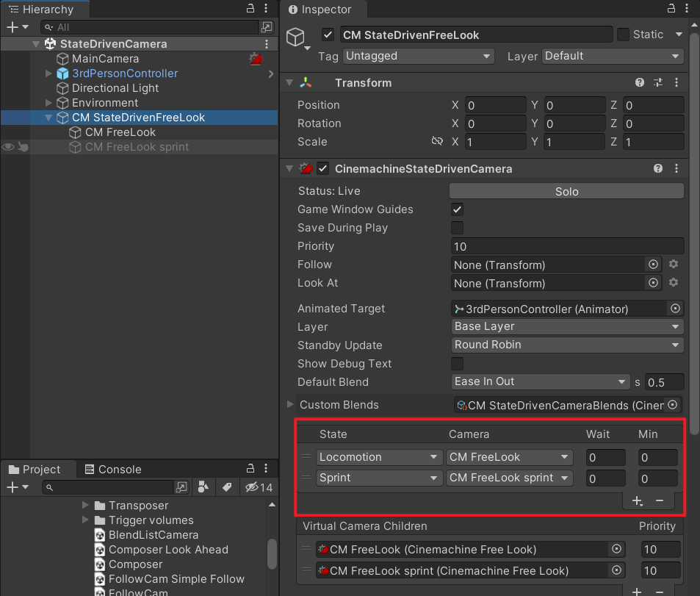Collapse the StateDrivenCamera scene
The height and width of the screenshot is (596, 700).
pyautogui.click(x=36, y=44)
